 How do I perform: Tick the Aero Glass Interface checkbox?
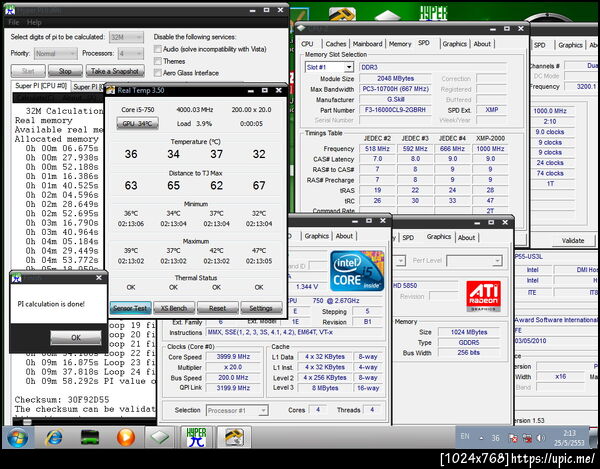click(x=158, y=73)
